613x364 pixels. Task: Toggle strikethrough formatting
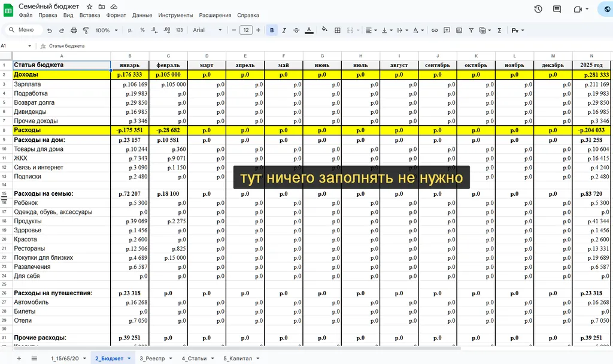click(x=296, y=30)
